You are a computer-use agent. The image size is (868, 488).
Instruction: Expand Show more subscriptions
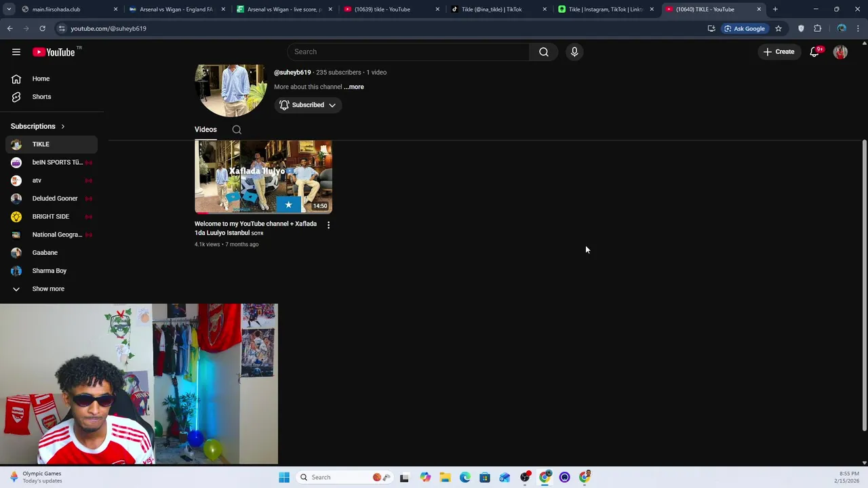(x=52, y=289)
